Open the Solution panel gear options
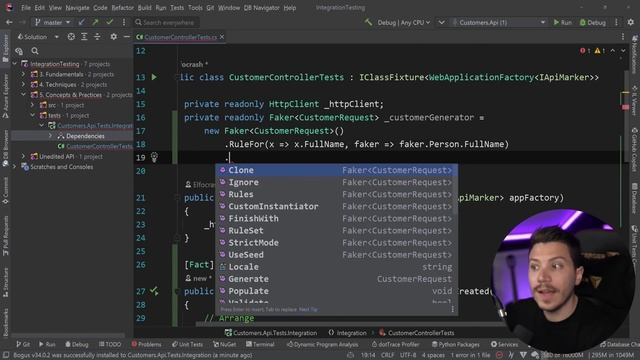 (113, 37)
